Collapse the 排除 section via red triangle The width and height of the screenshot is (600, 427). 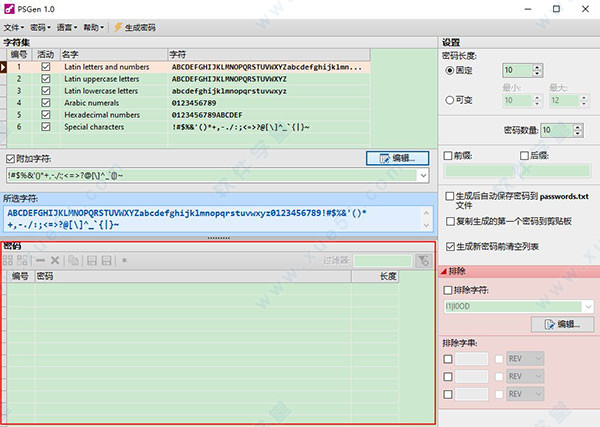click(x=445, y=271)
